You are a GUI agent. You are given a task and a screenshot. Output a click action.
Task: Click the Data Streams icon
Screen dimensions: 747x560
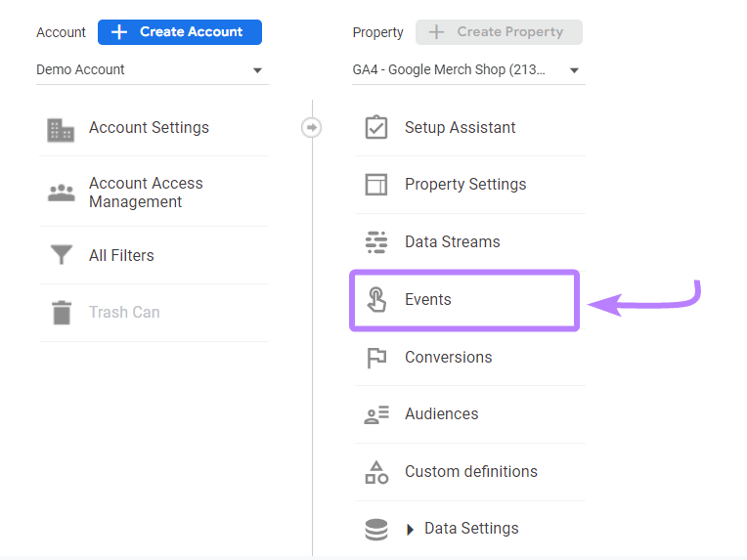point(375,242)
